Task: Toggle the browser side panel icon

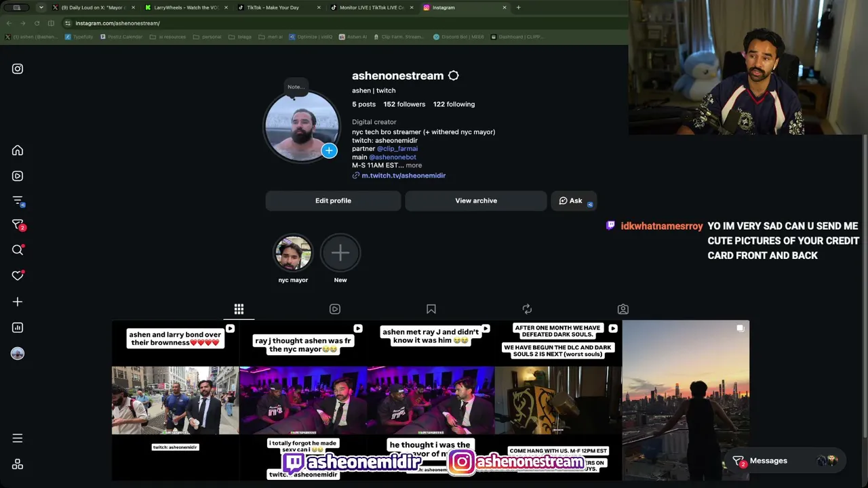Action: [x=51, y=23]
